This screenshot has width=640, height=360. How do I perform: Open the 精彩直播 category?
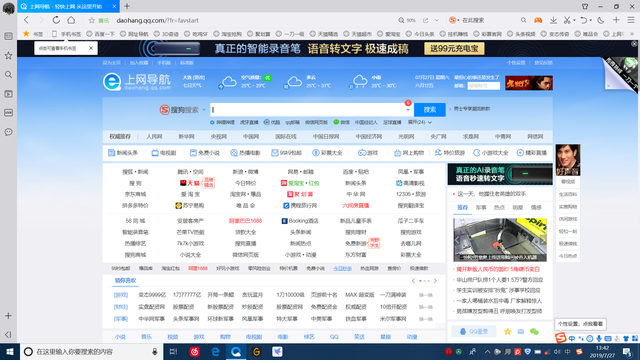coord(531,153)
